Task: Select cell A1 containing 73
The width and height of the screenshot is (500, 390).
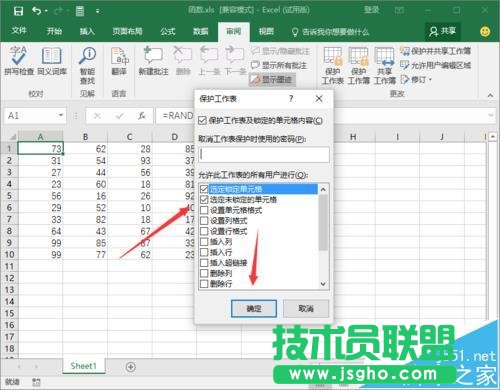Action: tap(40, 149)
